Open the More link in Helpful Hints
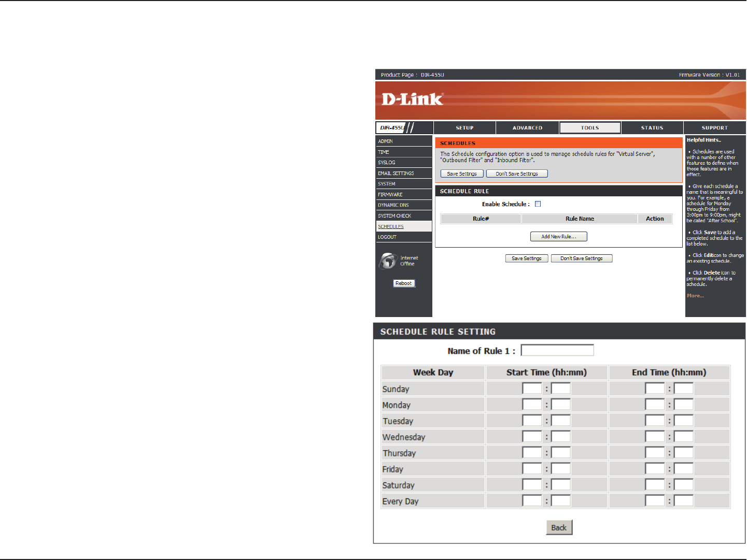 tap(695, 296)
